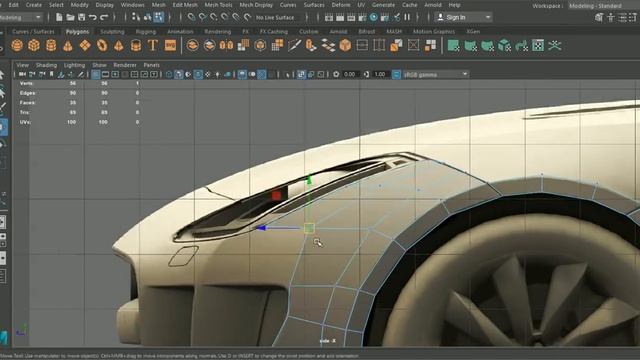Click the automatic UV mapping cube icon
Screen dimensions: 640x360
504,45
